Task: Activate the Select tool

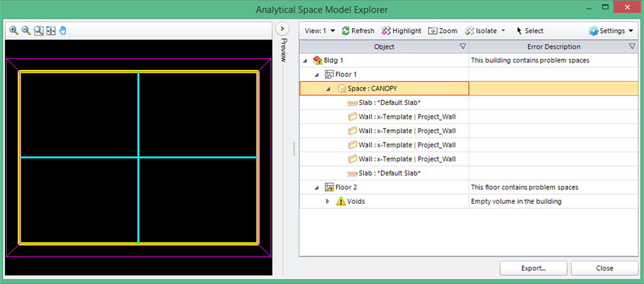Action: point(530,31)
